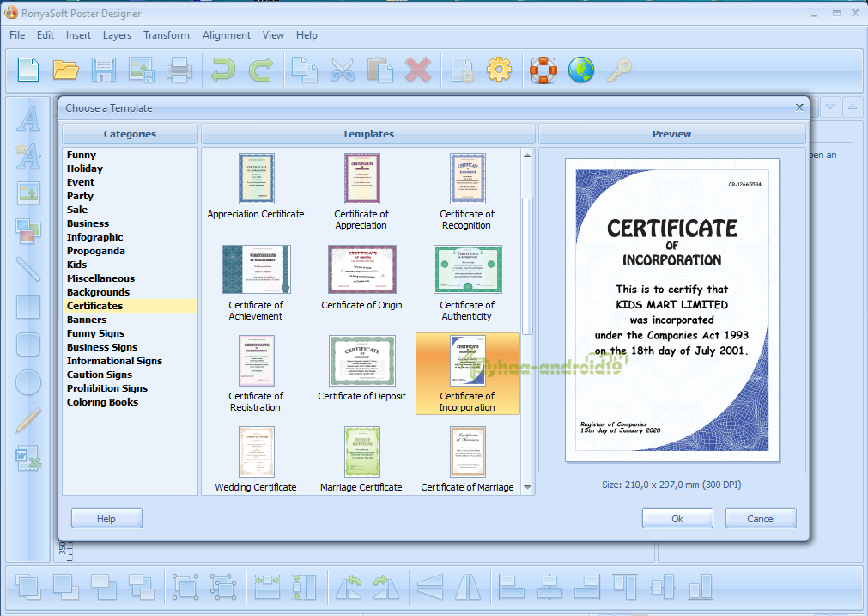Open the Edit menu
This screenshot has width=868, height=616.
[46, 35]
